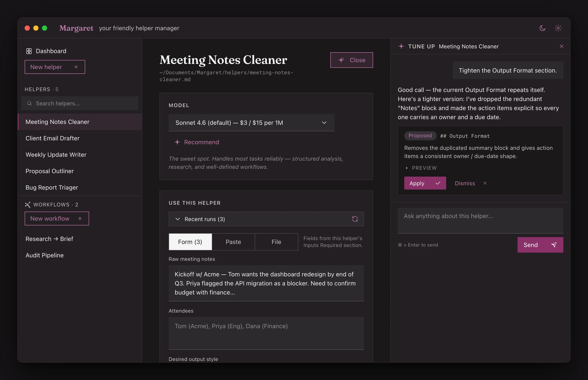
Task: Open the Weekly Update Writer helper
Action: coord(80,154)
